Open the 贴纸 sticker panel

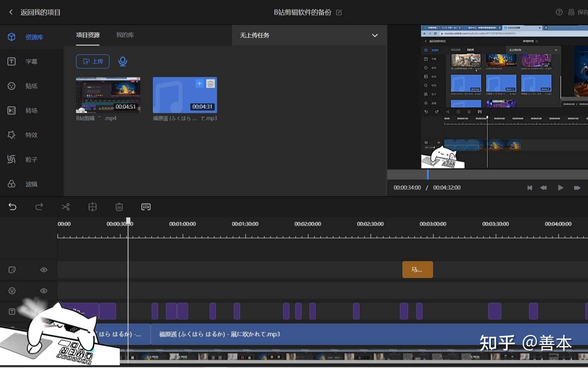point(31,86)
